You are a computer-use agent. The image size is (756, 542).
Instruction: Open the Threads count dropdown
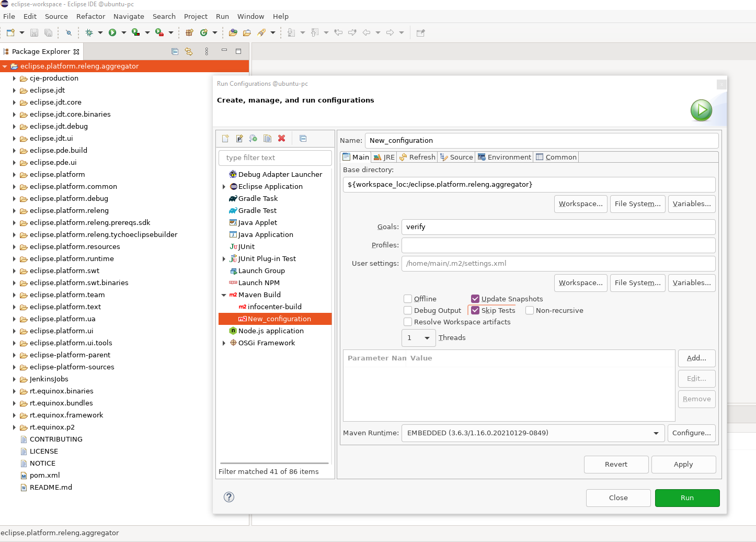419,338
